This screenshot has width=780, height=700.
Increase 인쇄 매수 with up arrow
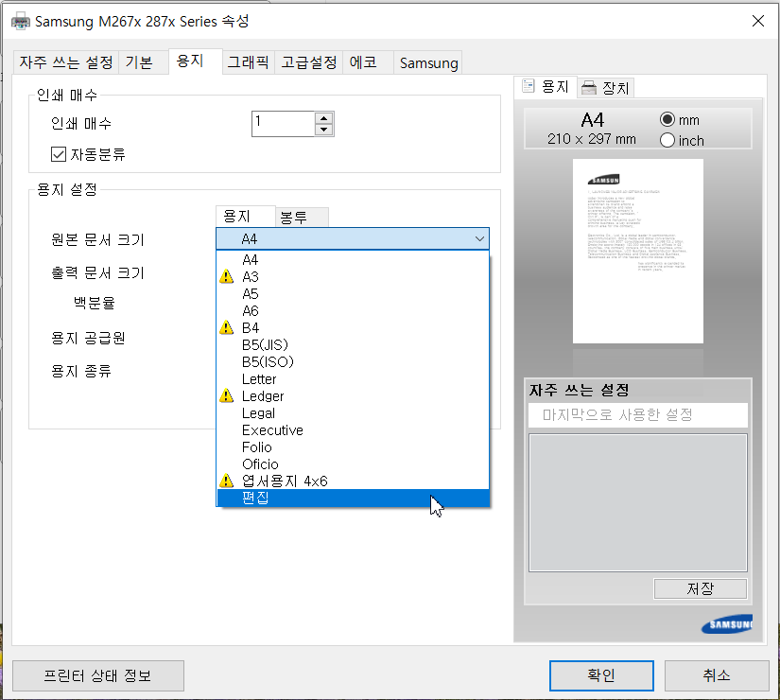click(x=324, y=118)
